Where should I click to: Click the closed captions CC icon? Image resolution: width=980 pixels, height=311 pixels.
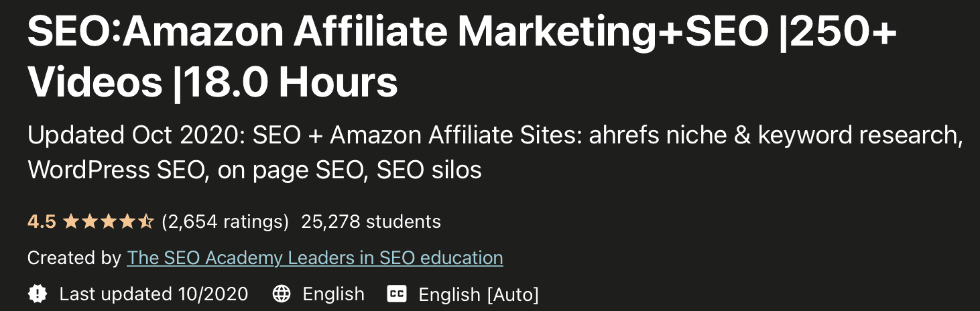click(x=397, y=294)
